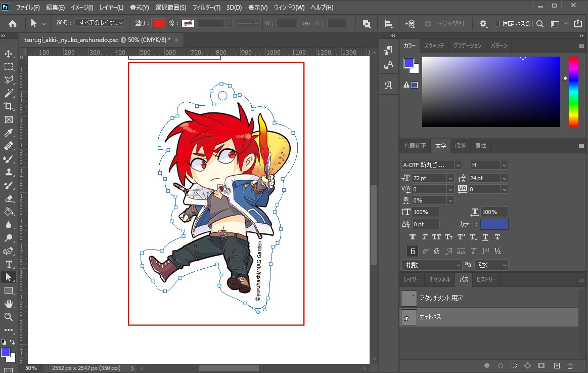Enable the 固定パス checkbox
This screenshot has height=373, width=588.
497,24
